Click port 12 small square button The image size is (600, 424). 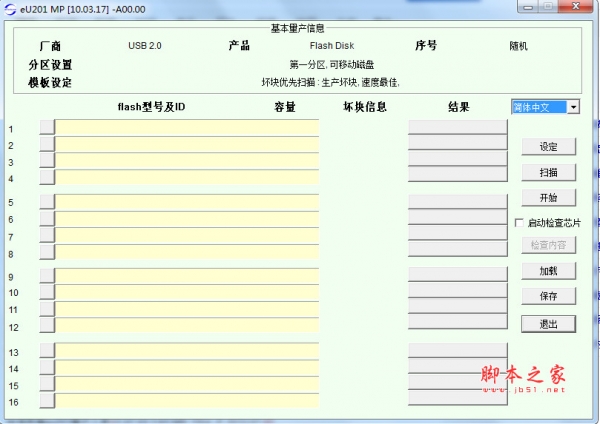[x=47, y=326]
